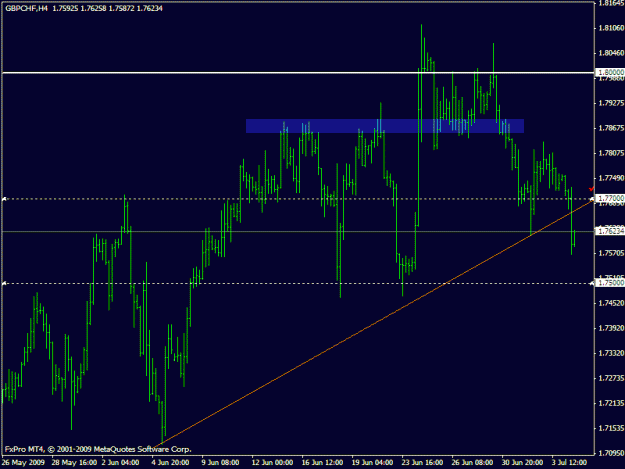Click the 4 Jun 20:00 time label
The width and height of the screenshot is (625, 469).
click(x=170, y=463)
